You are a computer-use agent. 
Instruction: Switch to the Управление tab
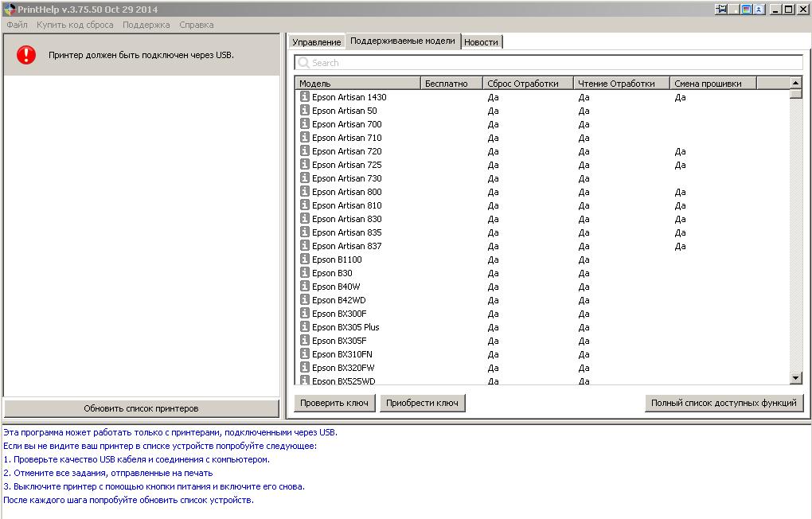pos(316,42)
